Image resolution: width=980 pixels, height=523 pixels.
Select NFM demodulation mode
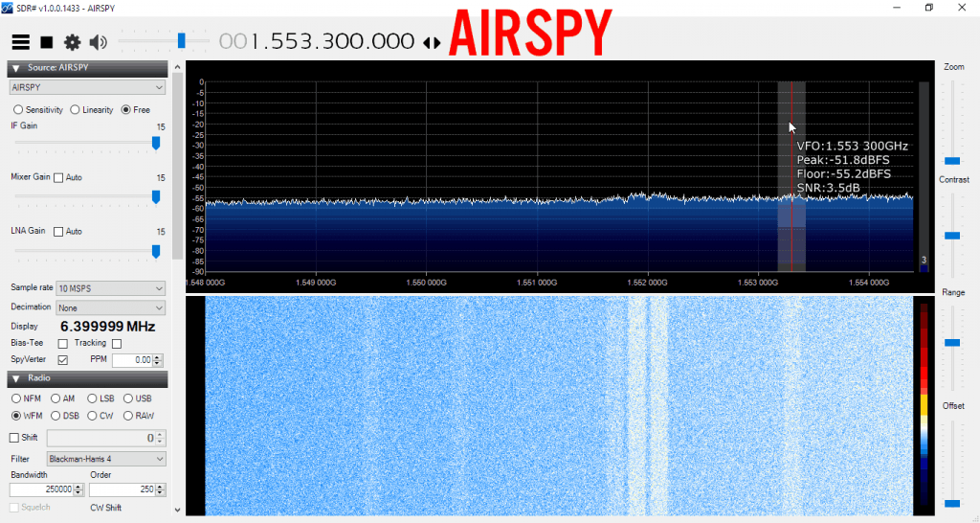[x=16, y=398]
